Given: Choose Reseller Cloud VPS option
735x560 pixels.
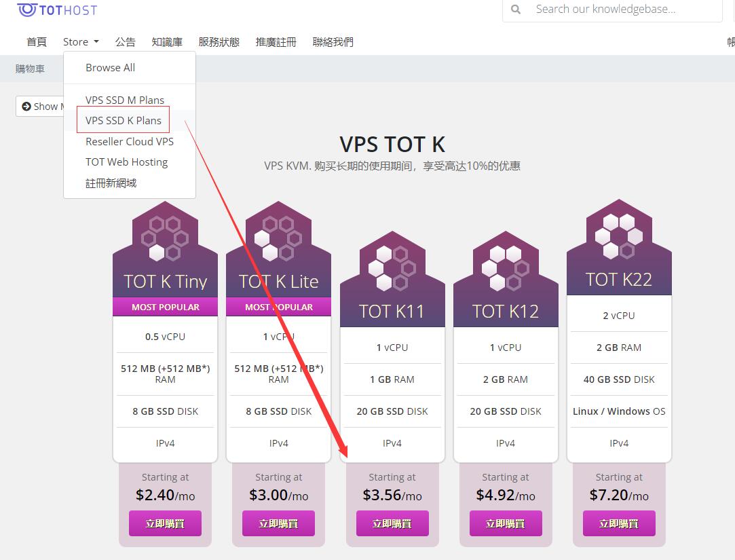Looking at the screenshot, I should coord(130,141).
